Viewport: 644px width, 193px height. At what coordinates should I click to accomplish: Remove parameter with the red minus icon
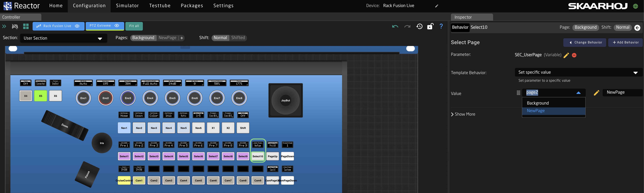(574, 55)
